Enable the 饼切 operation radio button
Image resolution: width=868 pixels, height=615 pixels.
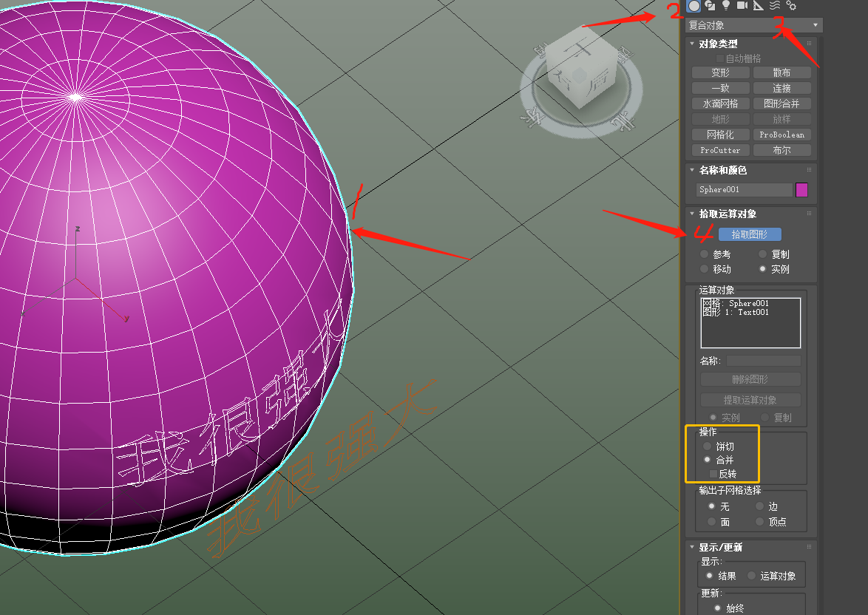[x=707, y=446]
